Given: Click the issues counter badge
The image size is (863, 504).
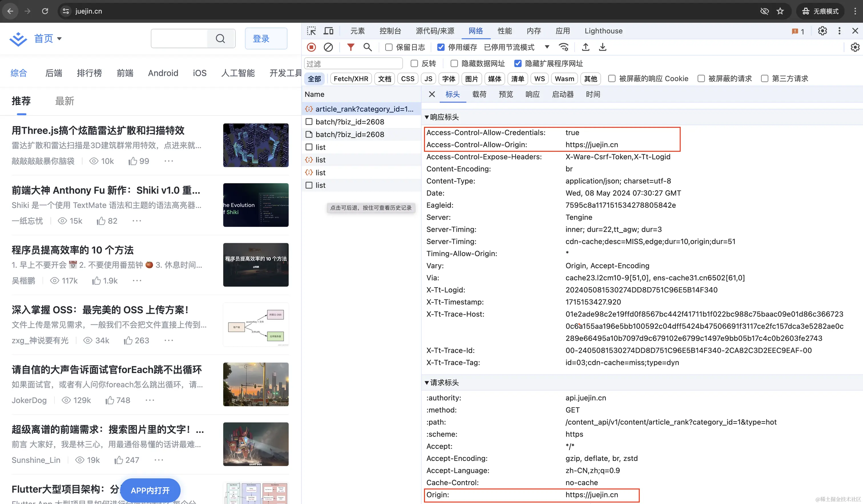Looking at the screenshot, I should click(798, 31).
